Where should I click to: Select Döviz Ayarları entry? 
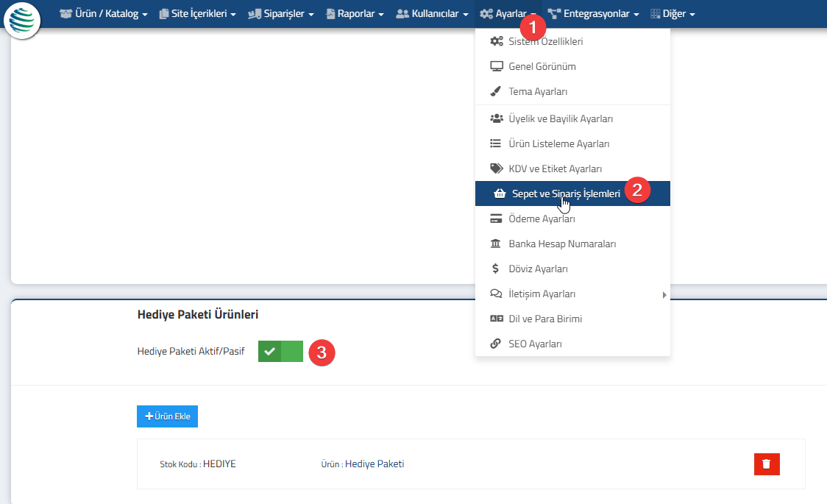[572, 269]
